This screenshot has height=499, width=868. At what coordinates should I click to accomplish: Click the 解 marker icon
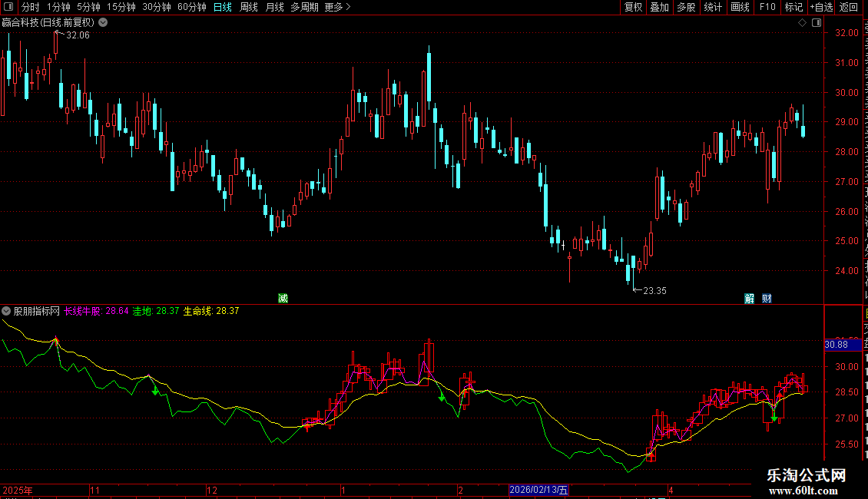(750, 299)
